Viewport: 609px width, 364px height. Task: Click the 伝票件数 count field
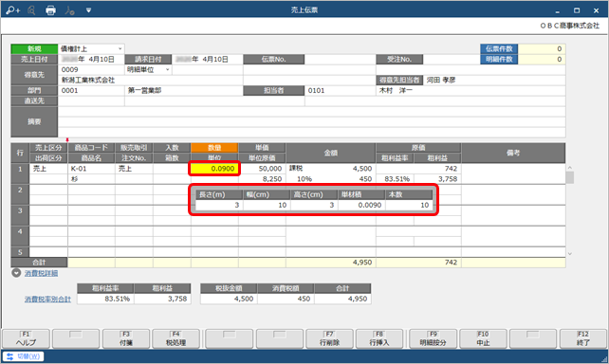pos(542,49)
